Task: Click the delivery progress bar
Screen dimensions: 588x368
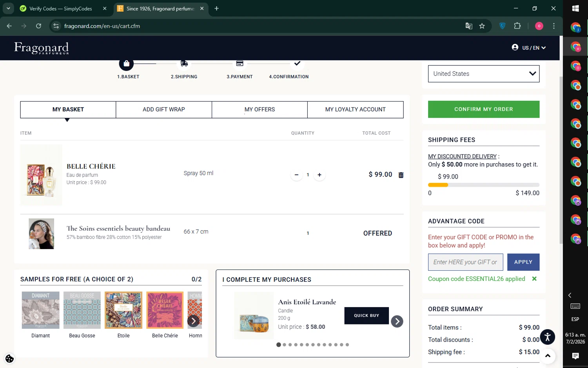Action: click(483, 185)
